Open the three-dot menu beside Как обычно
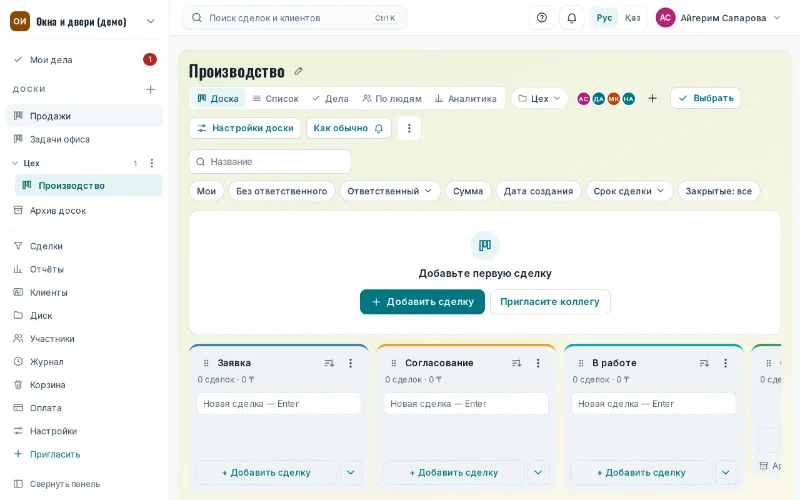Image resolution: width=800 pixels, height=500 pixels. click(x=409, y=128)
